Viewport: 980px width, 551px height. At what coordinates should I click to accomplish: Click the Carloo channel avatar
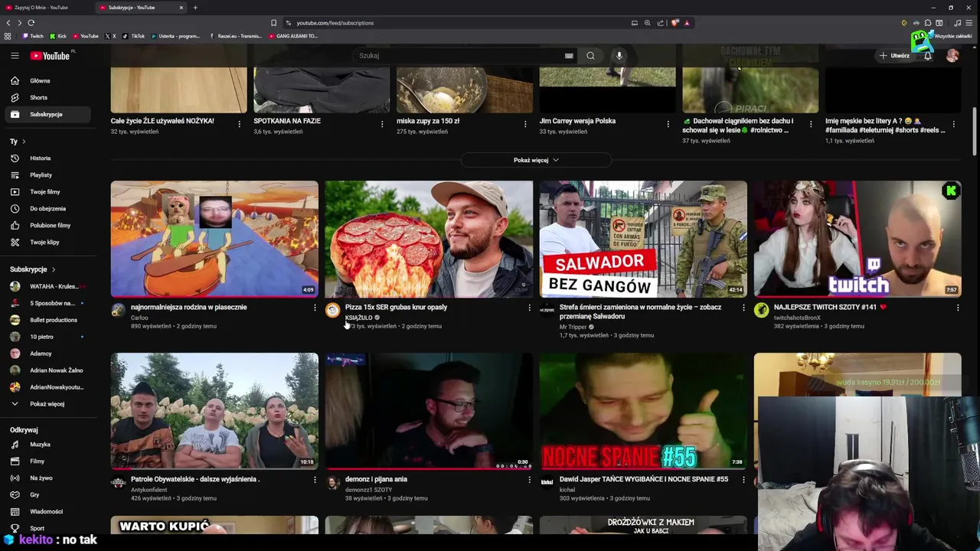pyautogui.click(x=118, y=310)
